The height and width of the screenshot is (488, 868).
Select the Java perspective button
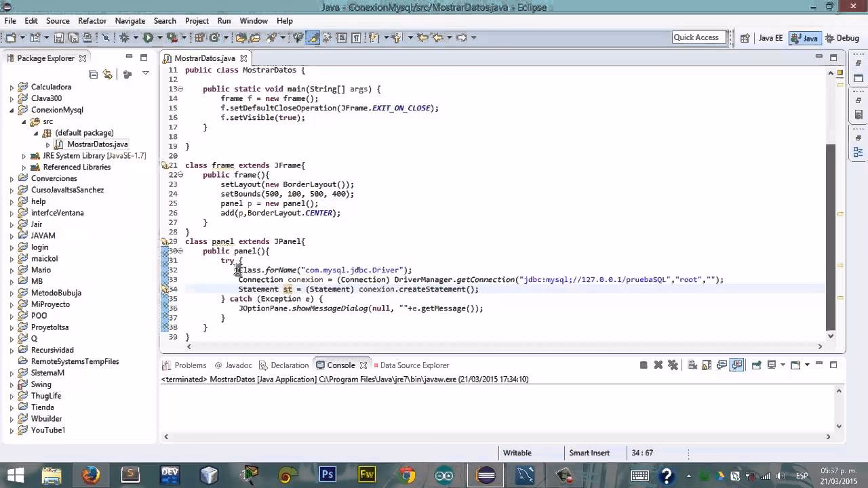[x=804, y=38]
